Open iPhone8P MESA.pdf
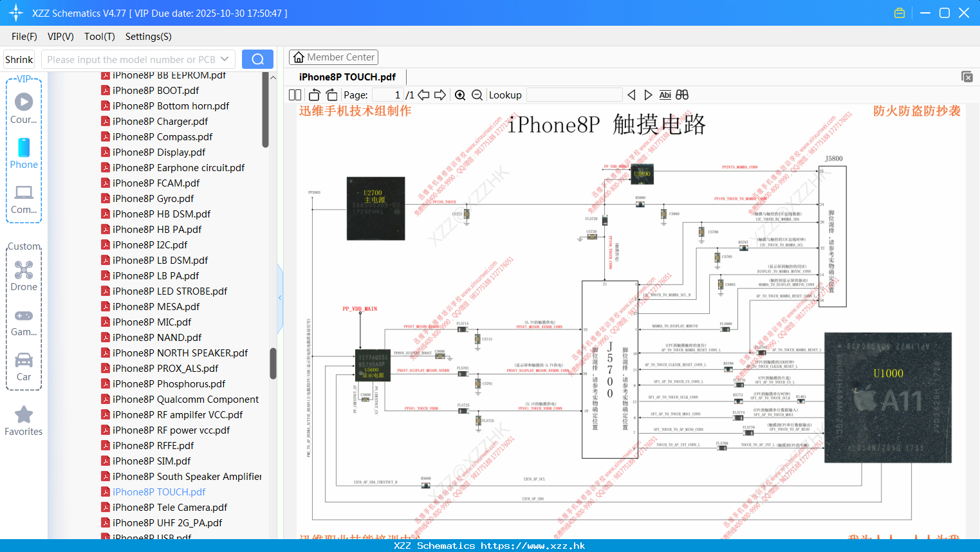The height and width of the screenshot is (552, 980). tap(156, 307)
